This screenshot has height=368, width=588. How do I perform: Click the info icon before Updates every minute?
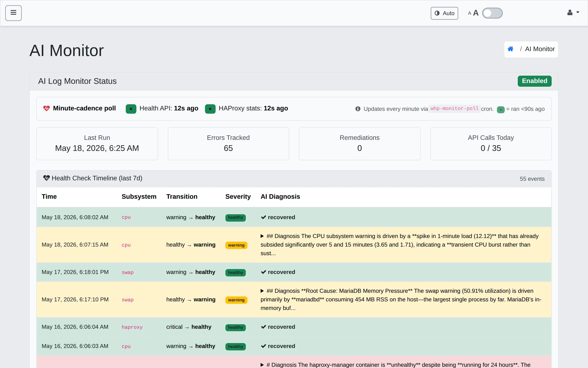(358, 109)
